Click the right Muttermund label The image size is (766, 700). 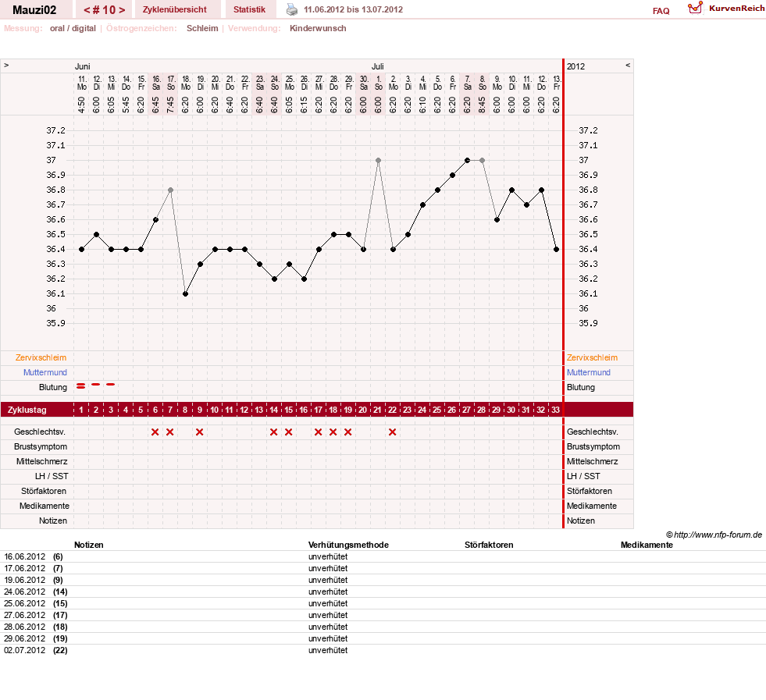click(589, 372)
